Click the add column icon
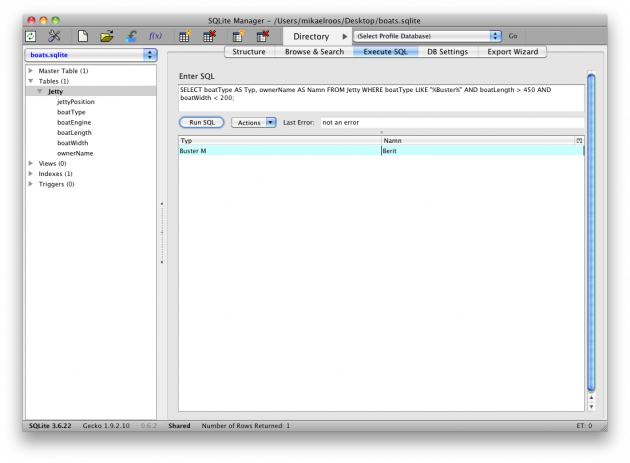 [238, 36]
